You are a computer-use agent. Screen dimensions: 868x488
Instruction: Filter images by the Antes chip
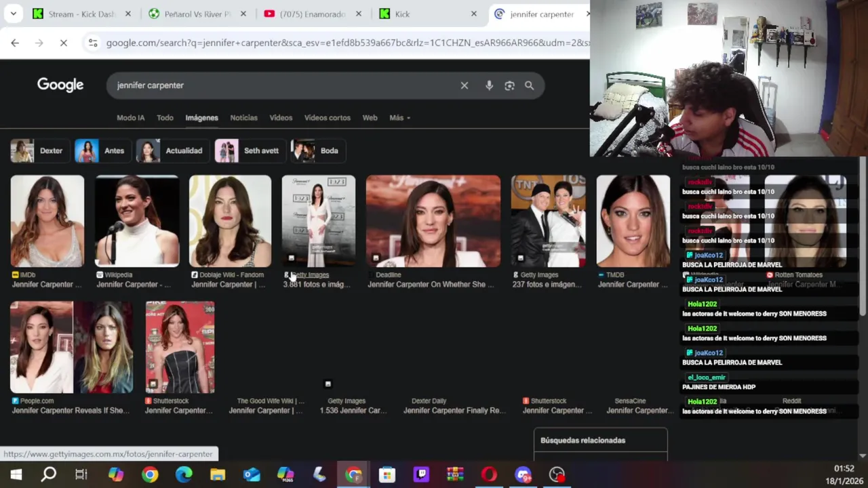pos(102,150)
